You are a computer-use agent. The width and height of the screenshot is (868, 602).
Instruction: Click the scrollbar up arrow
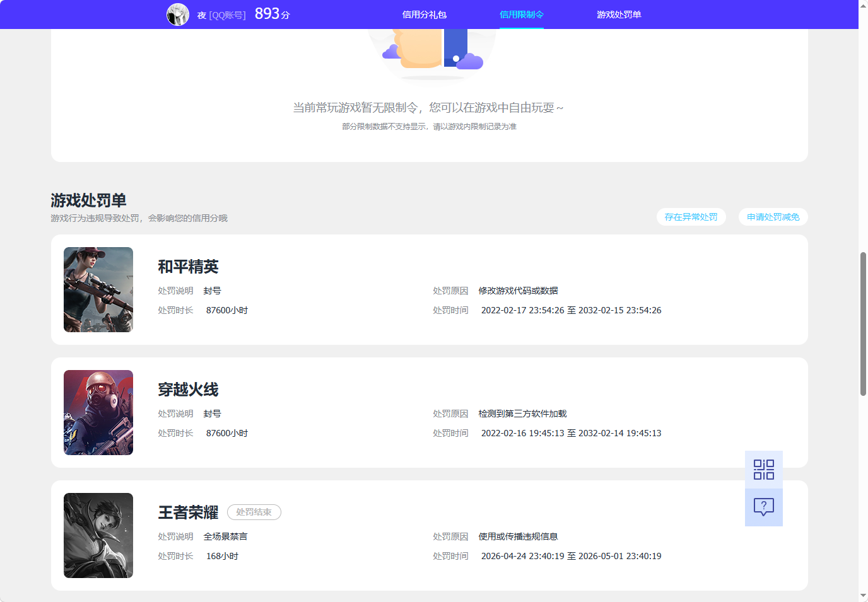point(863,5)
